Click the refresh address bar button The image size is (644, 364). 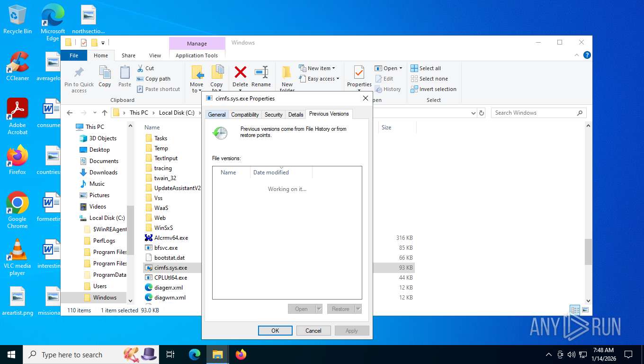pyautogui.click(x=482, y=113)
